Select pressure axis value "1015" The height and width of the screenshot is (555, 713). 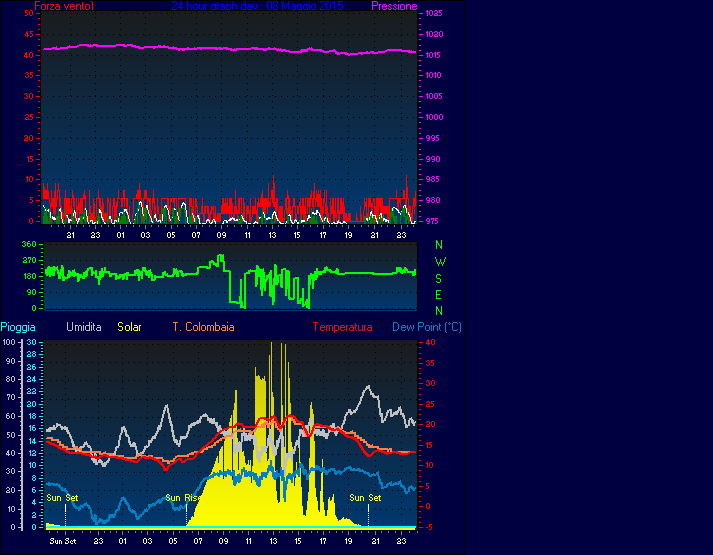click(434, 55)
